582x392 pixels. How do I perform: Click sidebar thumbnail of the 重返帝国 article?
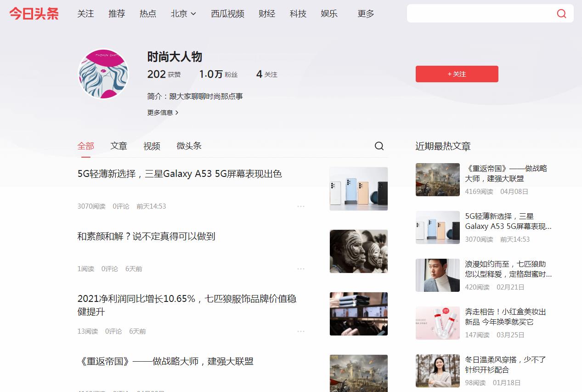click(x=437, y=180)
